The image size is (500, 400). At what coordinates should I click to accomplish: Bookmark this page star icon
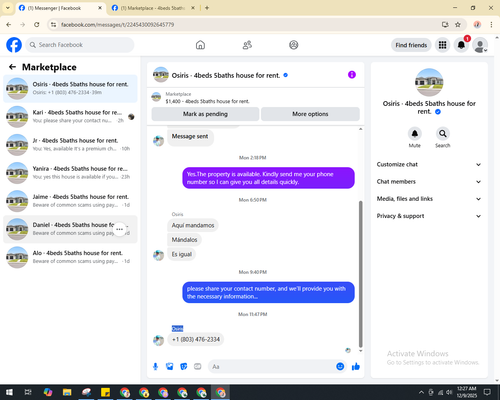click(x=458, y=25)
